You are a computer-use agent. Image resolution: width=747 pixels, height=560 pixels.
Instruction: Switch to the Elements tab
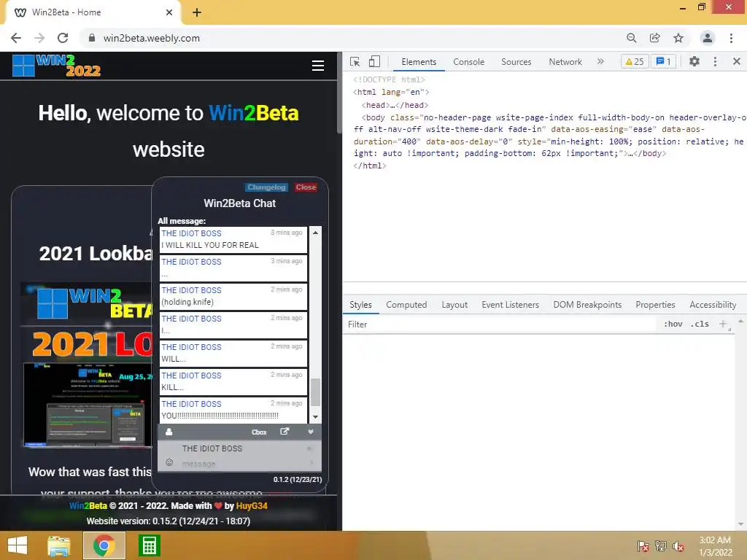(x=419, y=62)
